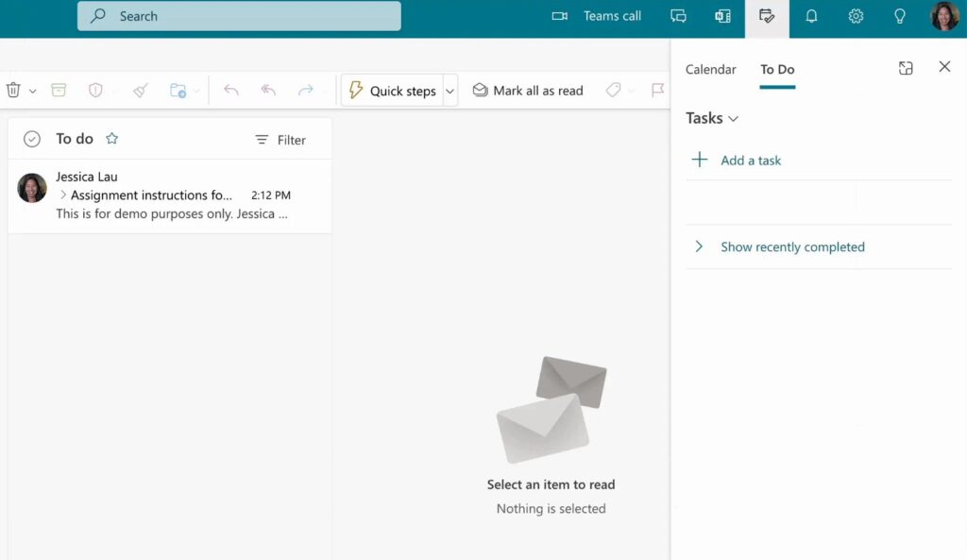Expand the Quick steps dropdown arrow
This screenshot has width=967, height=560.
[450, 92]
